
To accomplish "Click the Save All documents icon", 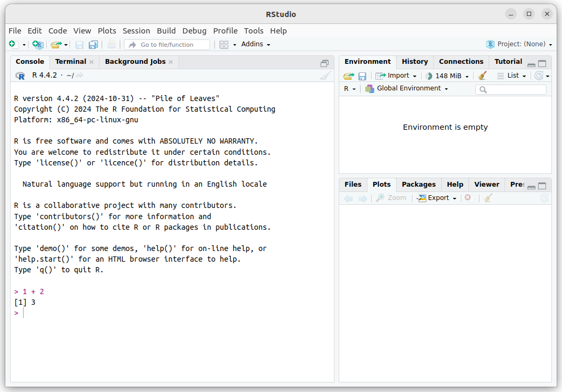I will click(93, 45).
